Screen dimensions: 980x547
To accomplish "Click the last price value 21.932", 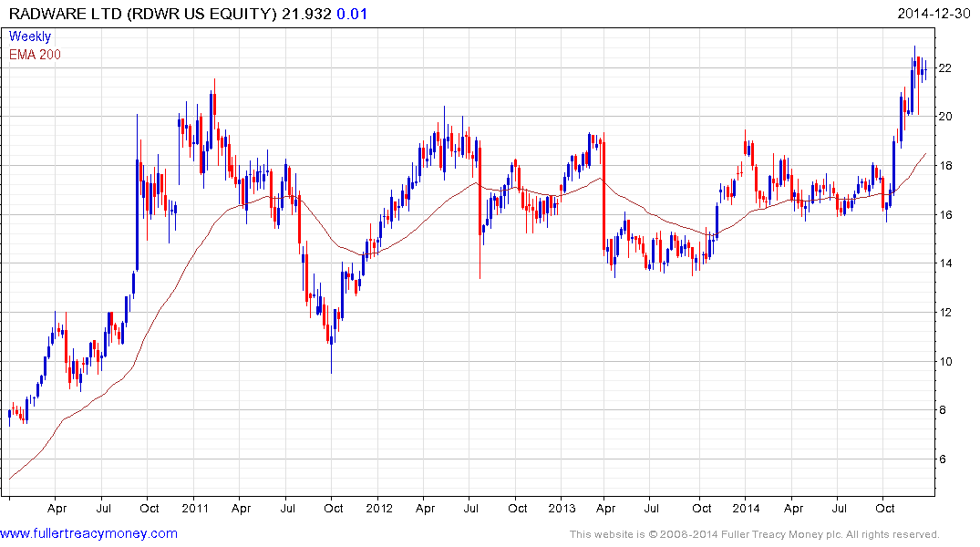I will tap(306, 14).
